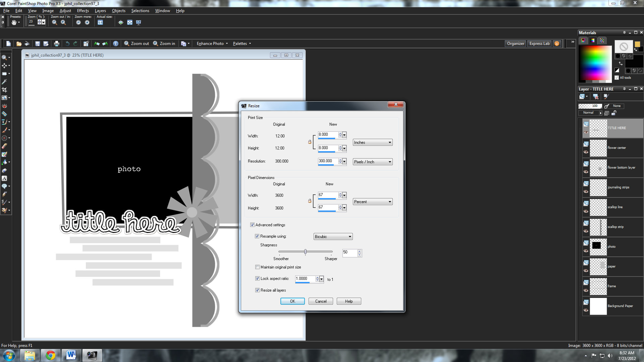Pick a color from the rainbow color picker

pos(595,63)
